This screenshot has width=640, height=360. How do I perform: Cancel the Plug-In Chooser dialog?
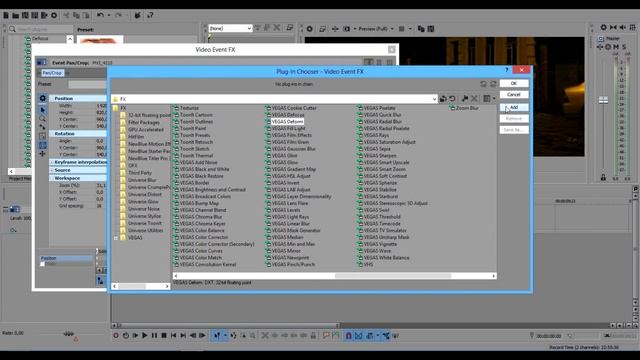[513, 94]
